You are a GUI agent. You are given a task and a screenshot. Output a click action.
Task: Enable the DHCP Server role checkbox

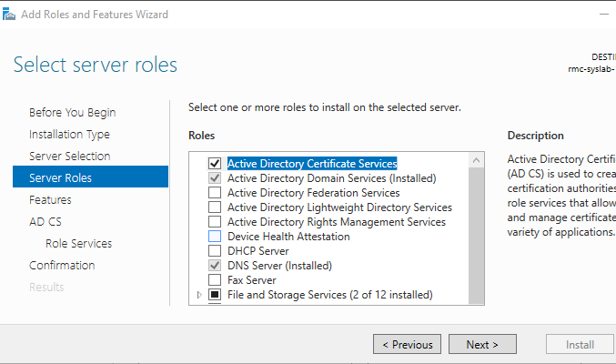(215, 251)
